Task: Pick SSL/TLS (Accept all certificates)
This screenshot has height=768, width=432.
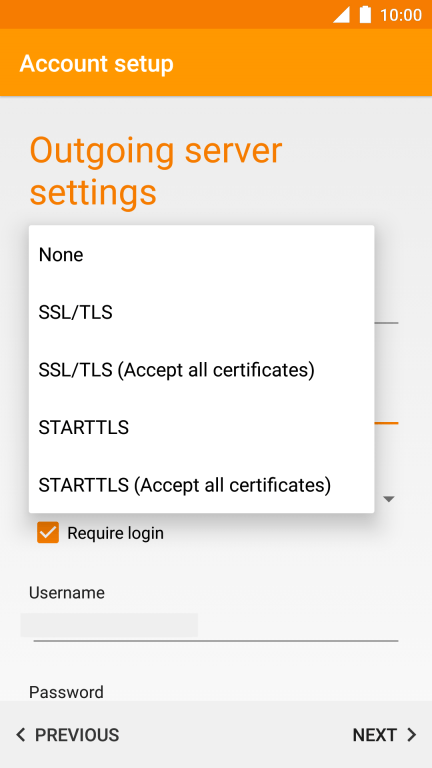Action: [x=201, y=370]
